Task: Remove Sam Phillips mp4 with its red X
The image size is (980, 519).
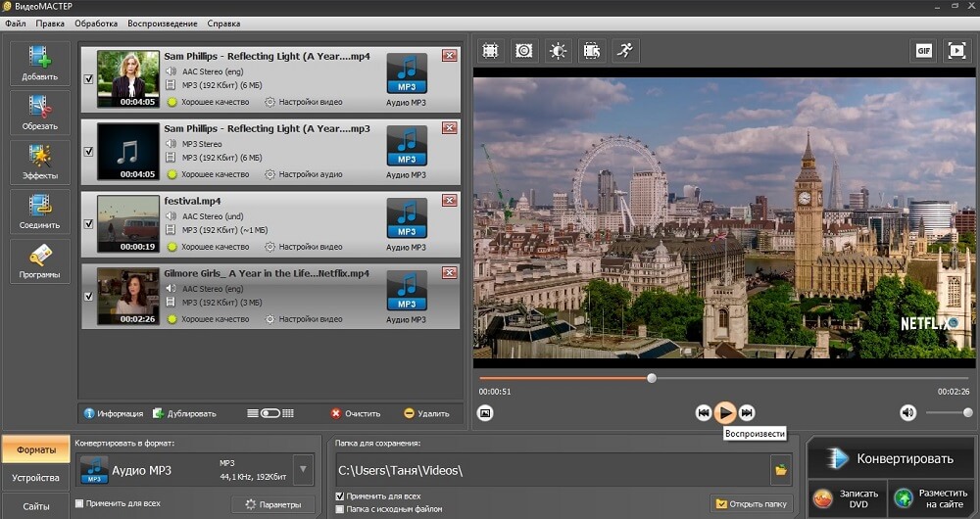Action: coord(449,56)
